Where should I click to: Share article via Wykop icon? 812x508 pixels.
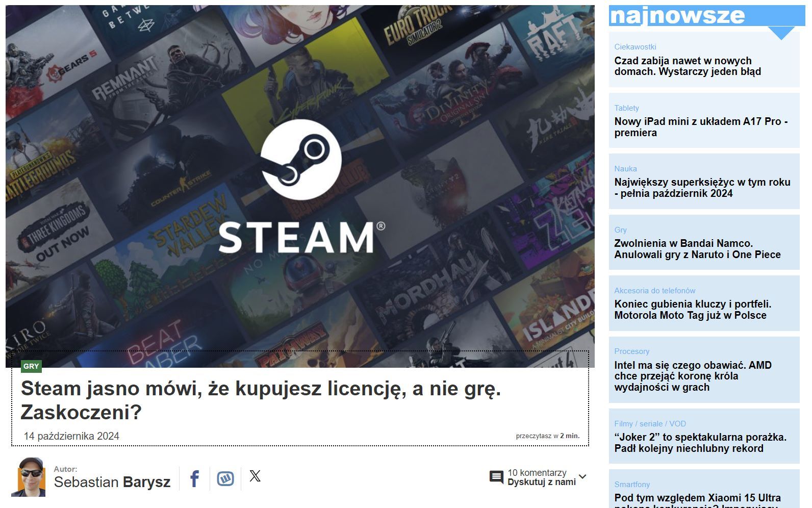pyautogui.click(x=225, y=478)
